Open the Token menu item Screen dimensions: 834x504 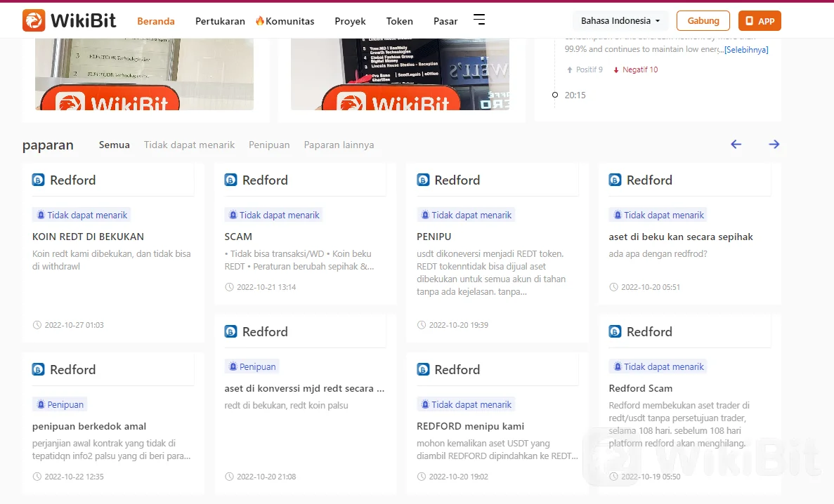coord(400,21)
